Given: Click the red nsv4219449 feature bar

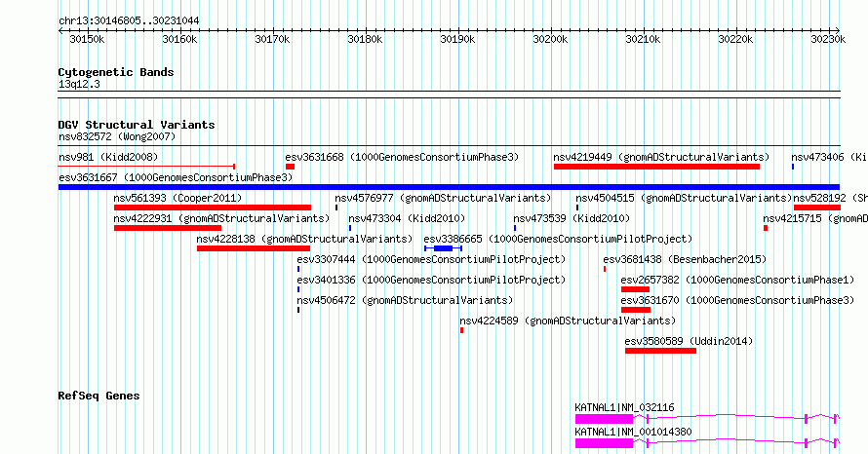Looking at the screenshot, I should pyautogui.click(x=656, y=167).
